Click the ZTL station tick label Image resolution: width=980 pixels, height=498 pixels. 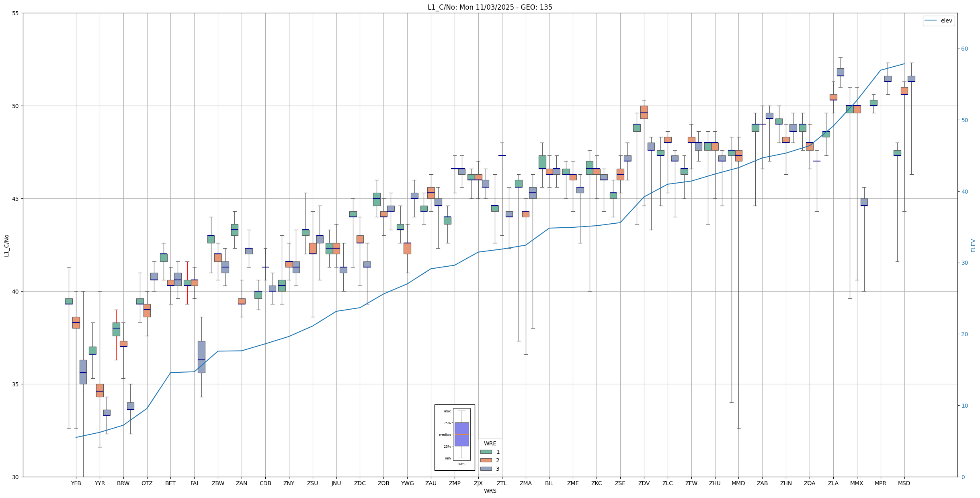click(x=502, y=483)
